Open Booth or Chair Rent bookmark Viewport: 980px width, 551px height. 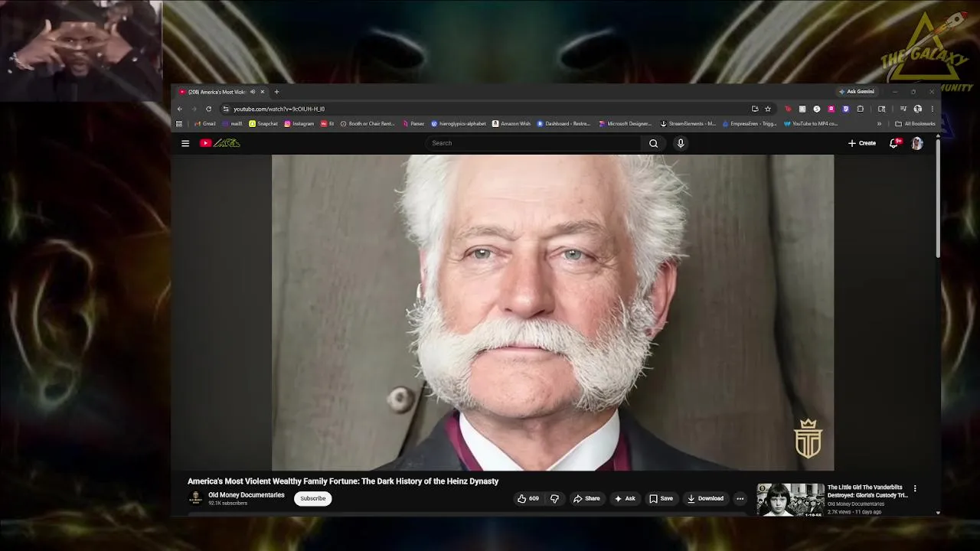(367, 123)
